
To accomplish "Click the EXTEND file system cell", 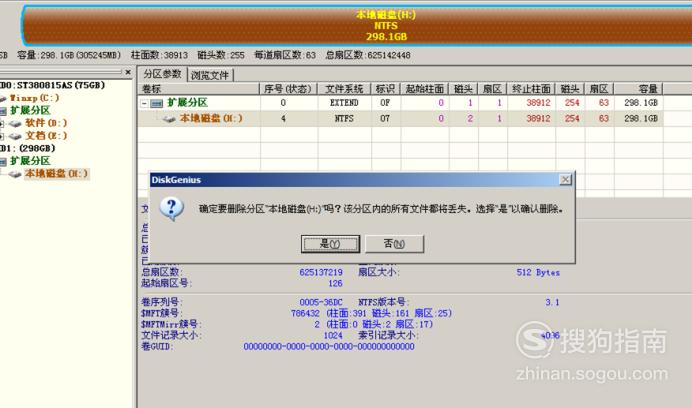I will [x=344, y=102].
